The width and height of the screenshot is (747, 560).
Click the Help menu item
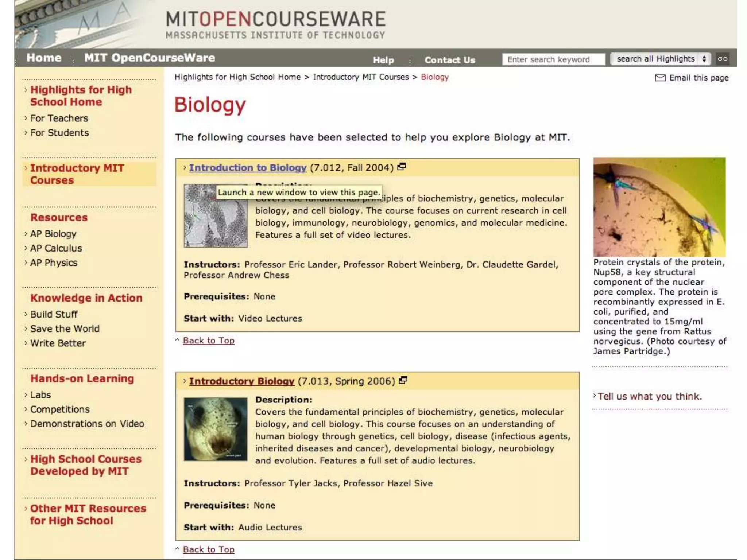[383, 60]
